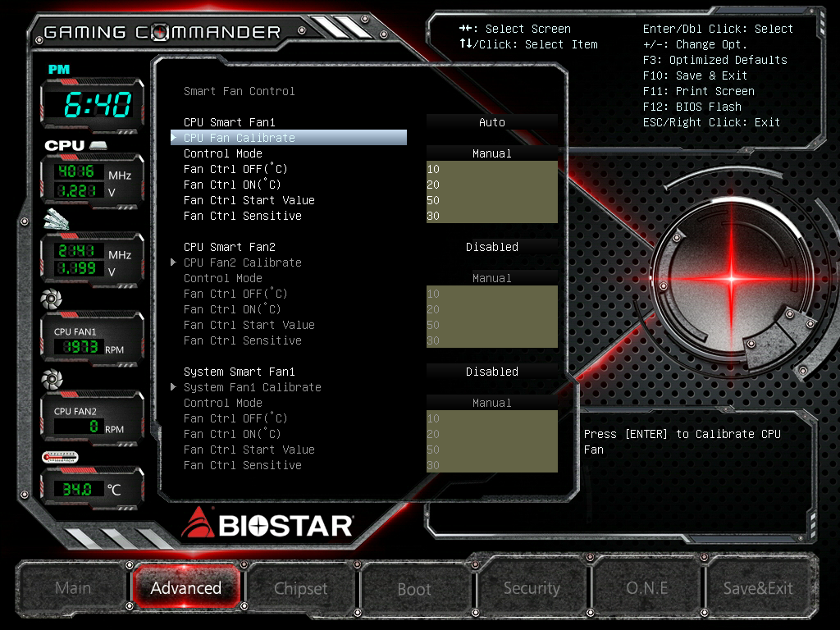This screenshot has width=840, height=630.
Task: Expand System Fan1 Calibrate entry
Action: tap(252, 387)
